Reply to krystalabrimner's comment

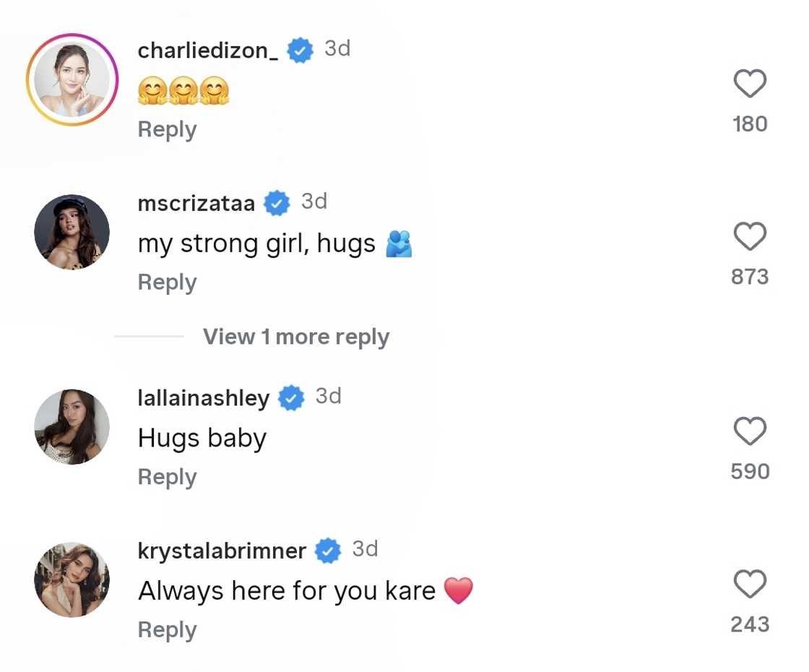pos(167,629)
